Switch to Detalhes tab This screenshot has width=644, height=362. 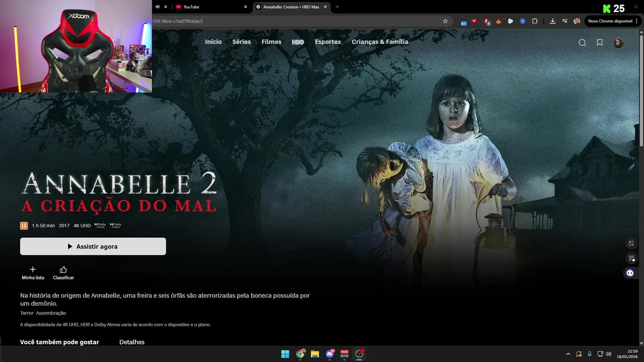pyautogui.click(x=132, y=342)
